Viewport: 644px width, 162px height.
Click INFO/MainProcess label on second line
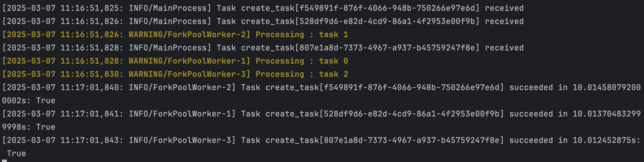pyautogui.click(x=168, y=21)
